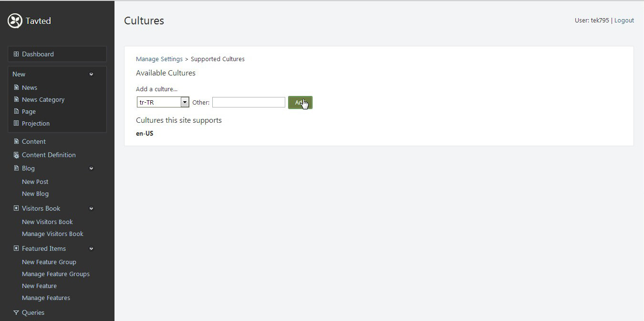
Task: Collapse the New menu section
Action: click(x=91, y=74)
